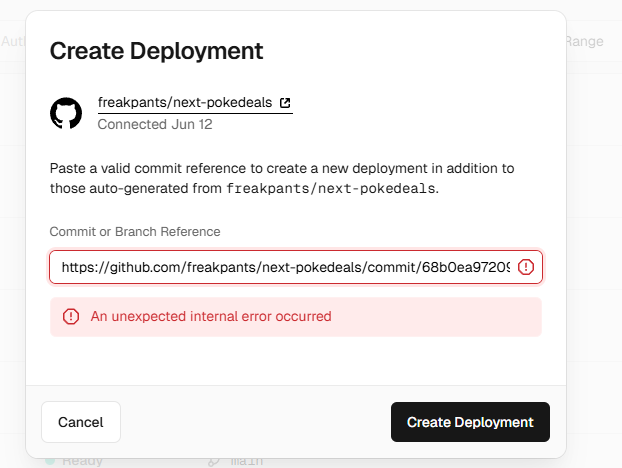
Task: Click the 'unexpected internal error occurred' message
Action: (211, 316)
